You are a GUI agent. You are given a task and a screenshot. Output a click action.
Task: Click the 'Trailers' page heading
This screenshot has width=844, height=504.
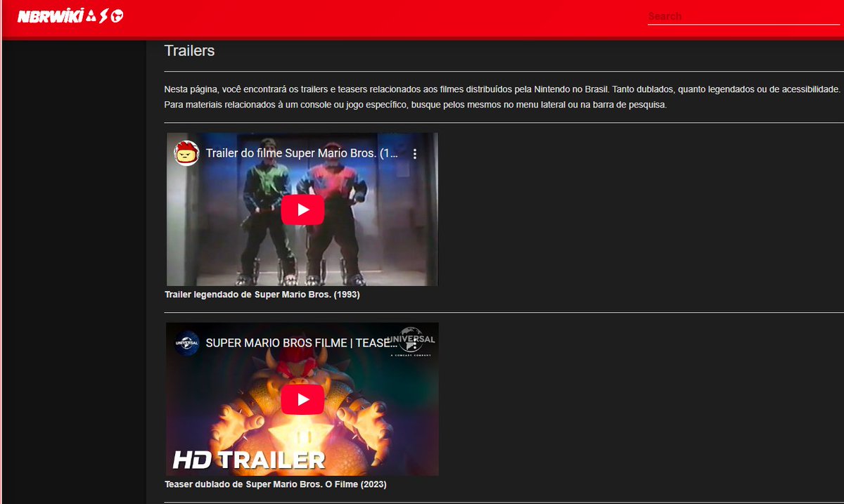189,51
